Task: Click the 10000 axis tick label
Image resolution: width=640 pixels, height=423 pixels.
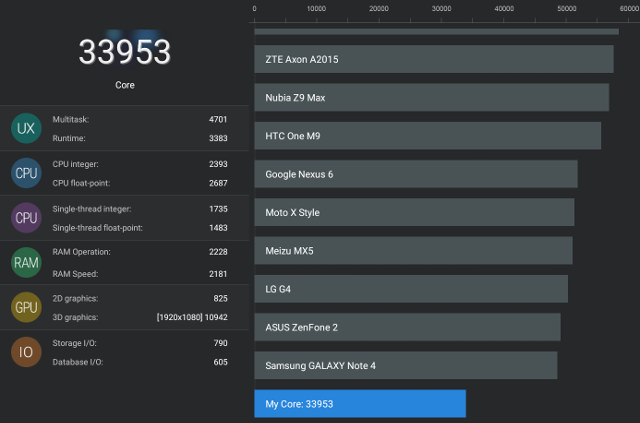Action: 316,9
